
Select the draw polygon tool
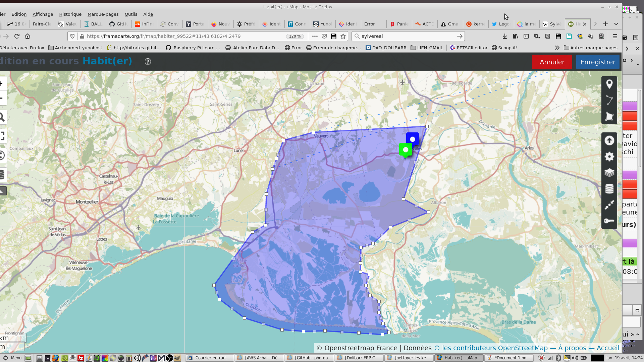(x=609, y=116)
